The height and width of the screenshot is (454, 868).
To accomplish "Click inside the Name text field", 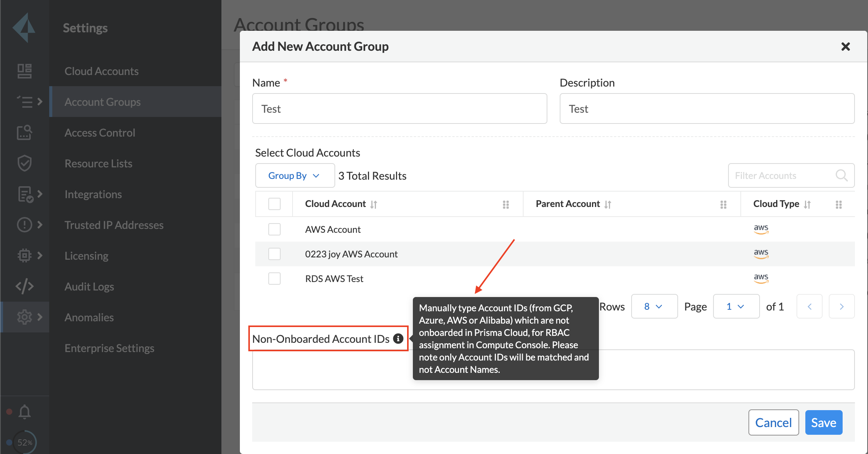I will coord(400,109).
